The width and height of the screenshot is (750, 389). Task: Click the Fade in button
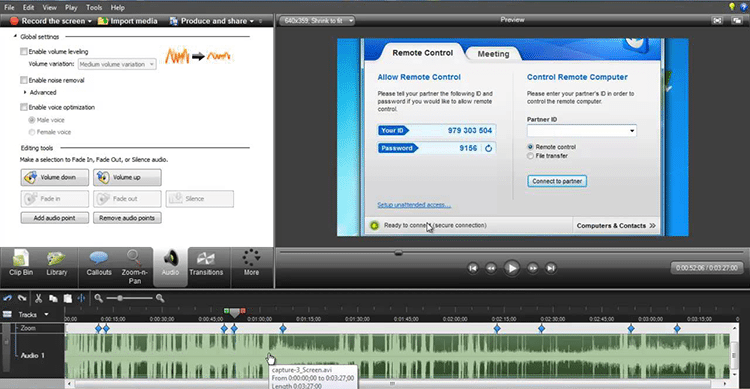(55, 199)
